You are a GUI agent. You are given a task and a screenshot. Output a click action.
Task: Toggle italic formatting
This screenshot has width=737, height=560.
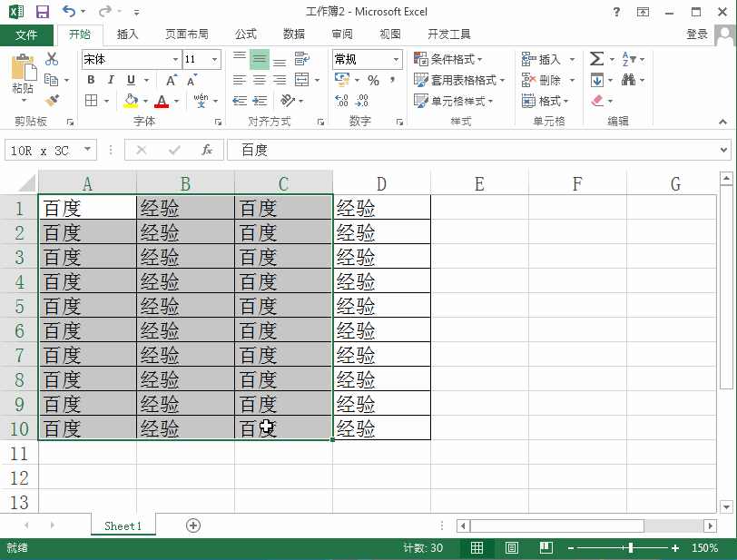point(111,80)
